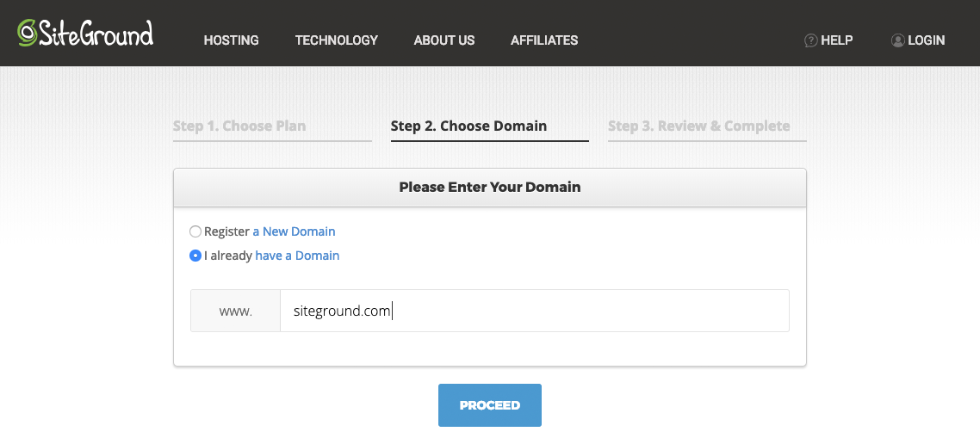
Task: Select the Register a New Domain radio button
Action: [x=195, y=231]
